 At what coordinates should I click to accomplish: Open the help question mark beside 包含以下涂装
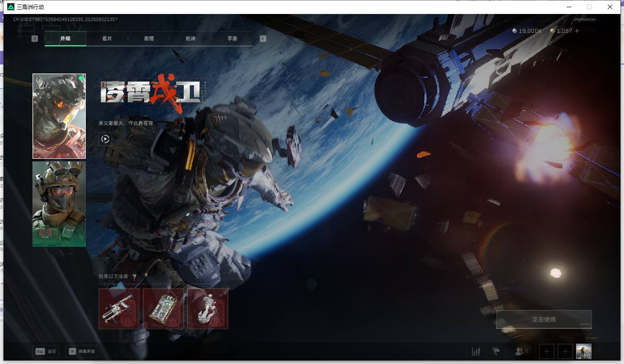[x=134, y=276]
